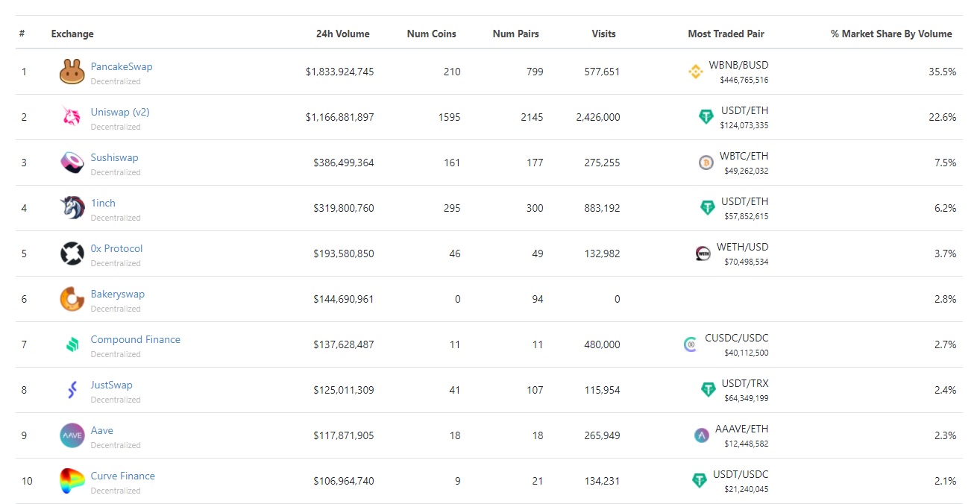Viewport: 980px width, 504px height.
Task: Open the Sushiswap exchange link
Action: tap(115, 157)
